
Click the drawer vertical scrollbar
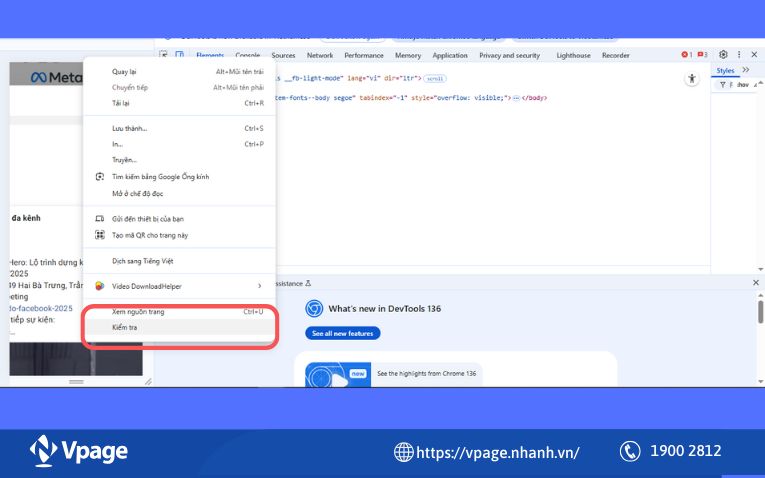coord(760,312)
